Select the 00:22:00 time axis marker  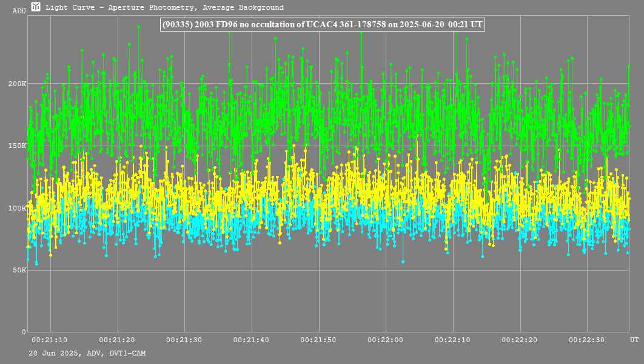(386, 340)
